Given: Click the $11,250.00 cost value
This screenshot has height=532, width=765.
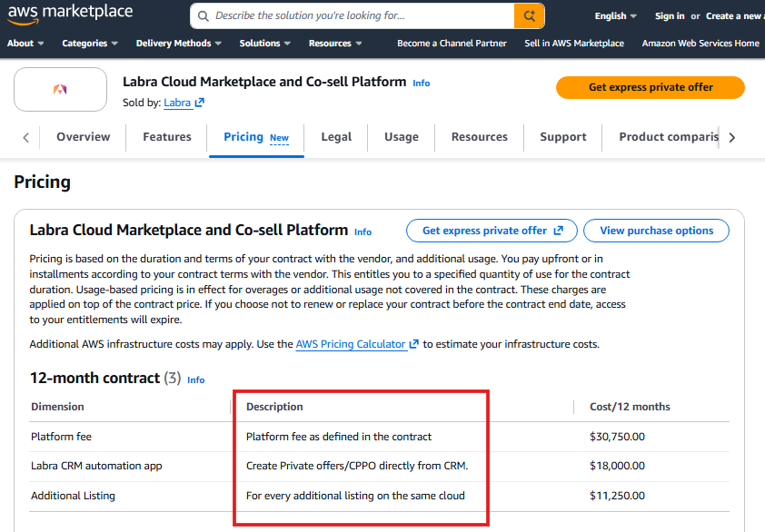Looking at the screenshot, I should 617,496.
